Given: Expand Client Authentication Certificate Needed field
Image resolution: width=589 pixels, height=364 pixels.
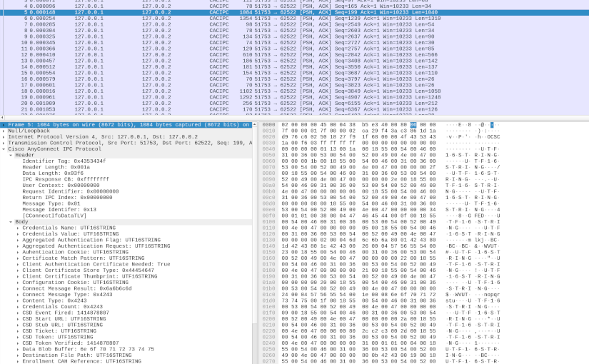Looking at the screenshot, I should tap(18, 264).
